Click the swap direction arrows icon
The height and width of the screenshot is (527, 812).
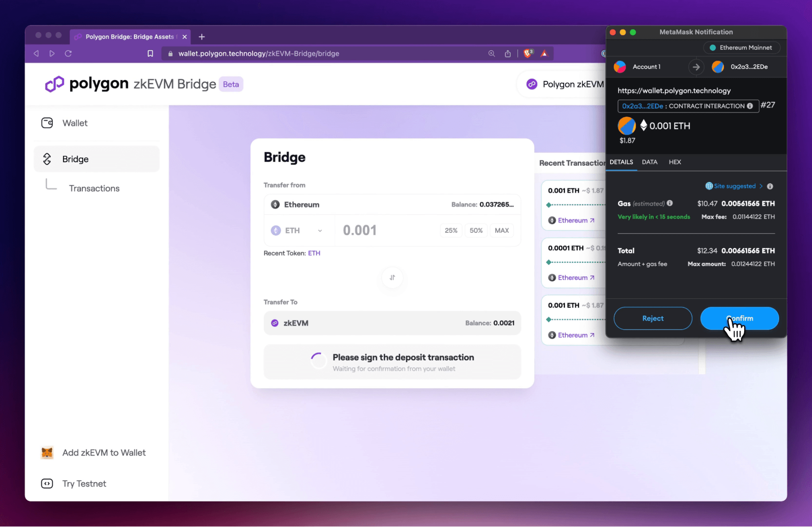pos(392,278)
